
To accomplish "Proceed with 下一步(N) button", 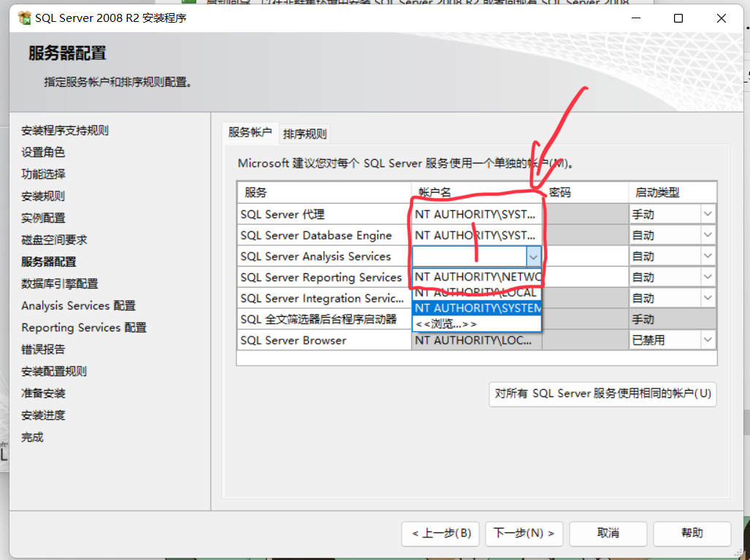I will click(x=524, y=533).
